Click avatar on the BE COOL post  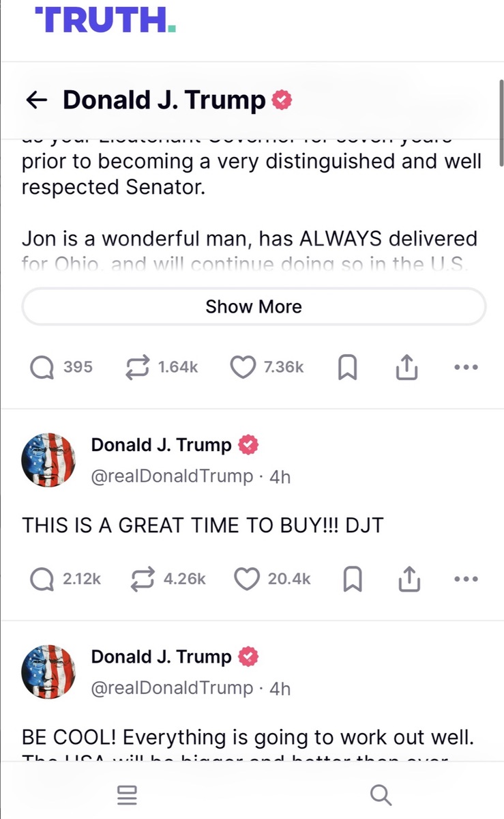(48, 672)
